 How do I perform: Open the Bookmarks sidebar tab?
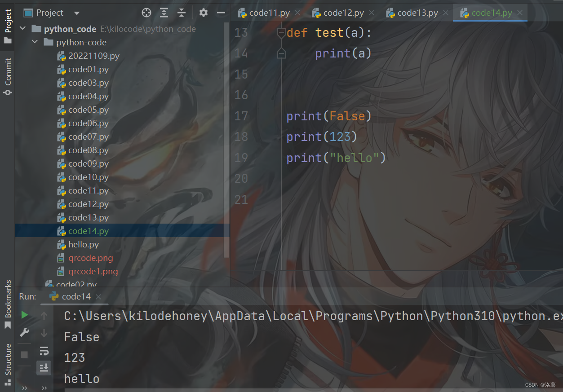(x=8, y=304)
